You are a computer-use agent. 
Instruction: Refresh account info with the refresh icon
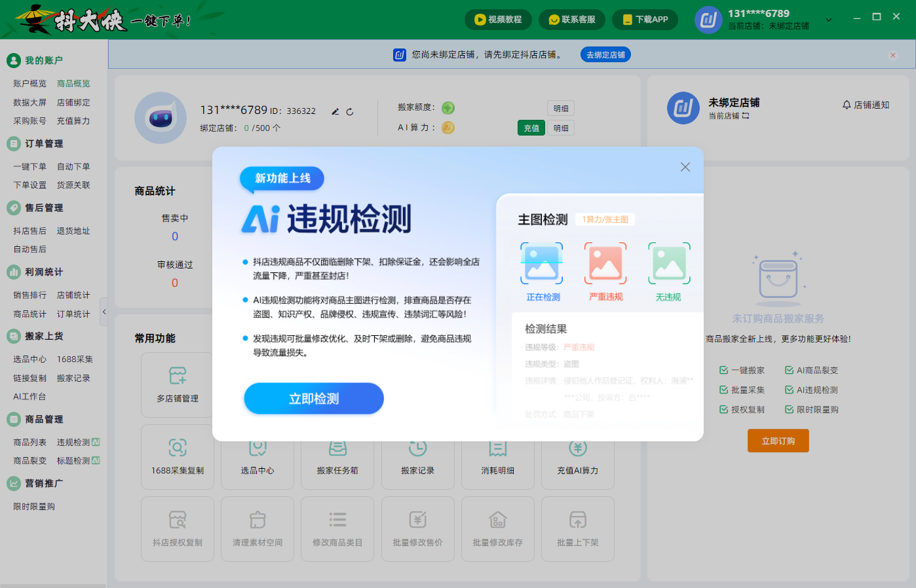coord(350,111)
